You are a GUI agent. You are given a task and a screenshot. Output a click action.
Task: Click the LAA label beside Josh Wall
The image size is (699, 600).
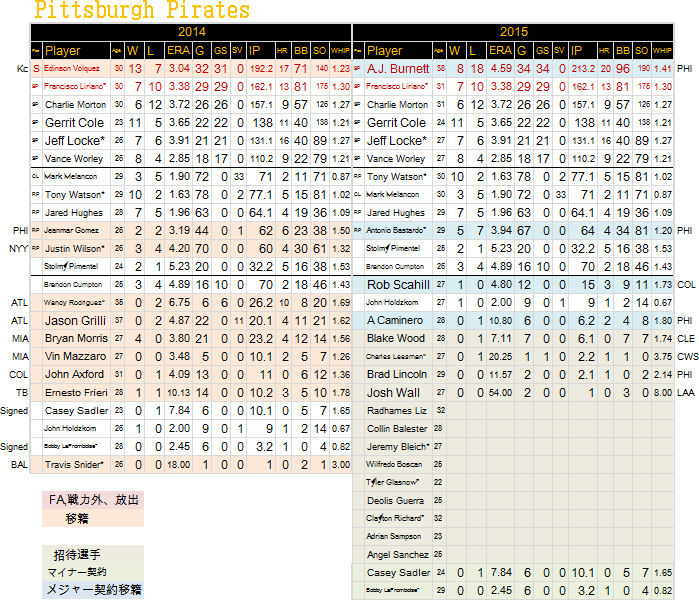(x=686, y=392)
